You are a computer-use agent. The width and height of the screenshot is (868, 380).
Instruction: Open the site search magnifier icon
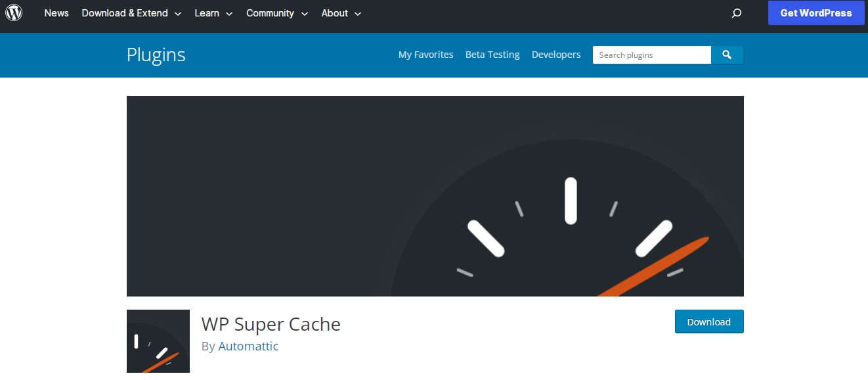737,13
